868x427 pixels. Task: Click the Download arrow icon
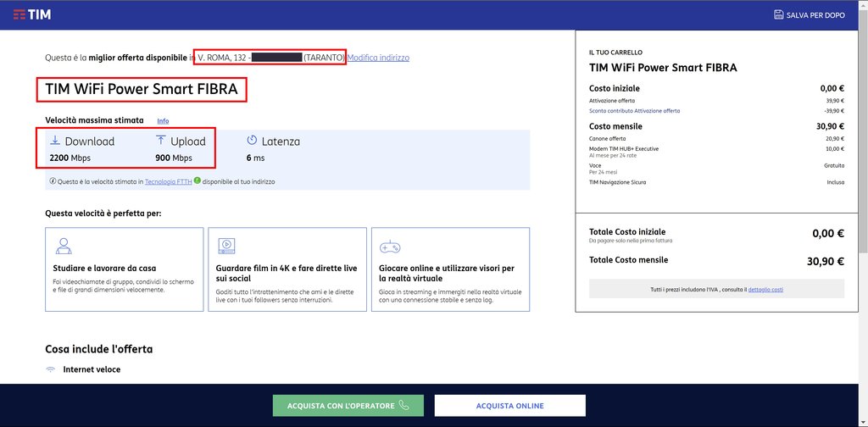pyautogui.click(x=55, y=141)
